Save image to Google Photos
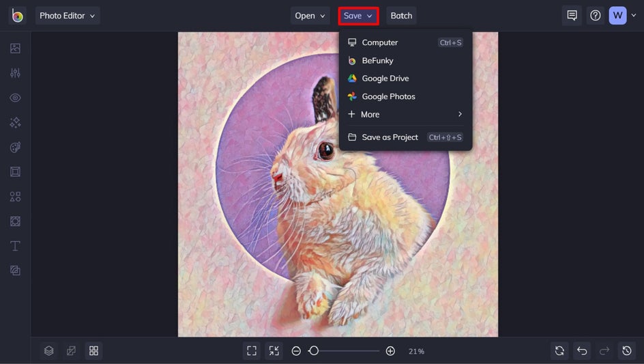644x364 pixels. 405,96
